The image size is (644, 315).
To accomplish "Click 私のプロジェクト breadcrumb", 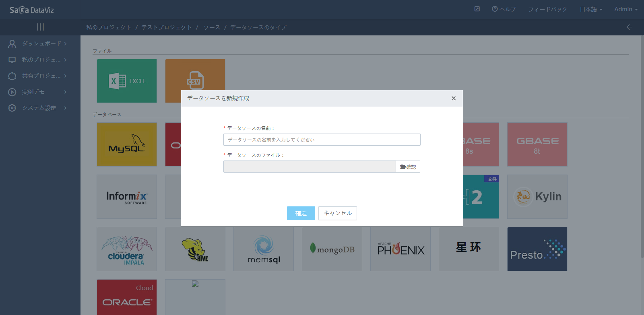I will [x=109, y=27].
